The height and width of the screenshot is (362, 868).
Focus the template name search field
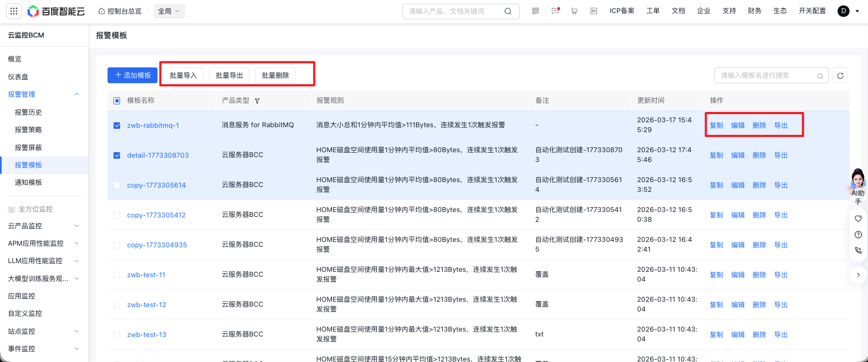766,76
